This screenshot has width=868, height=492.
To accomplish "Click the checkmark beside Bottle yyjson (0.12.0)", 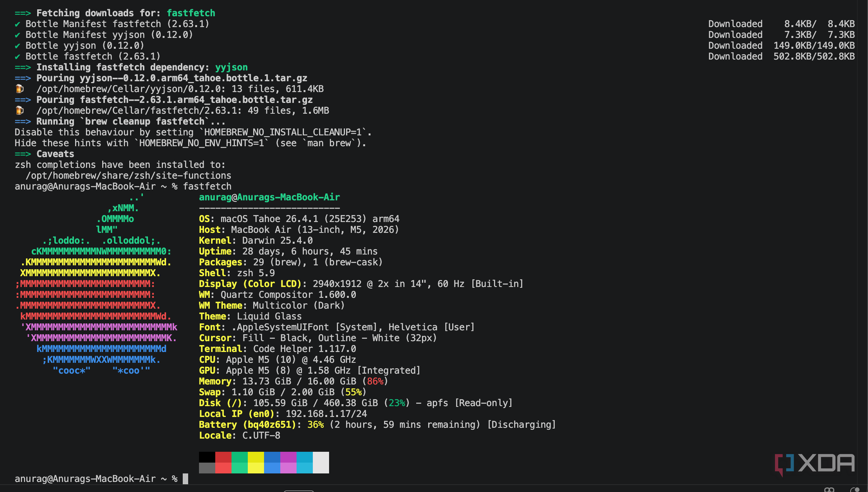I will click(17, 46).
